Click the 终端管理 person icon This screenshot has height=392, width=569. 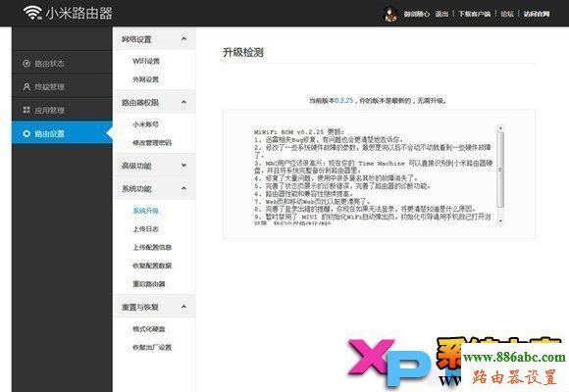pos(26,86)
